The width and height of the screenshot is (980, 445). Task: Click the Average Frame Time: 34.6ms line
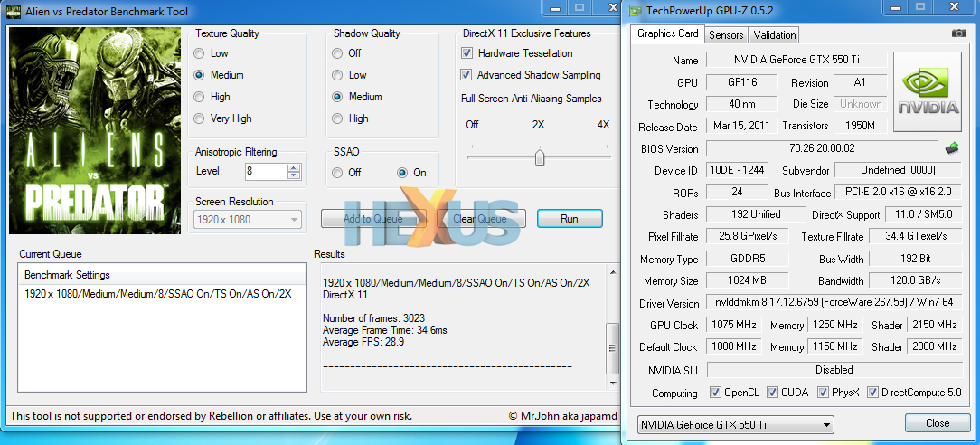[385, 330]
